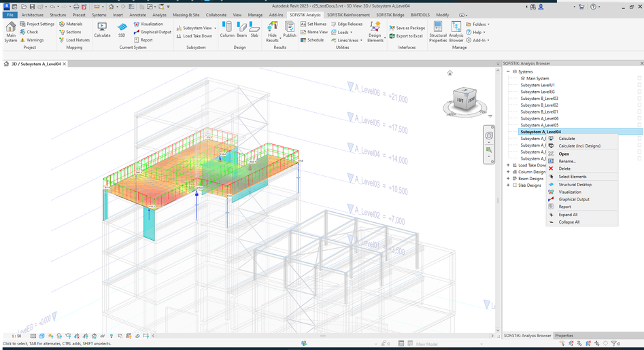644x350 pixels.
Task: Open Structural Properties
Action: [x=438, y=32]
